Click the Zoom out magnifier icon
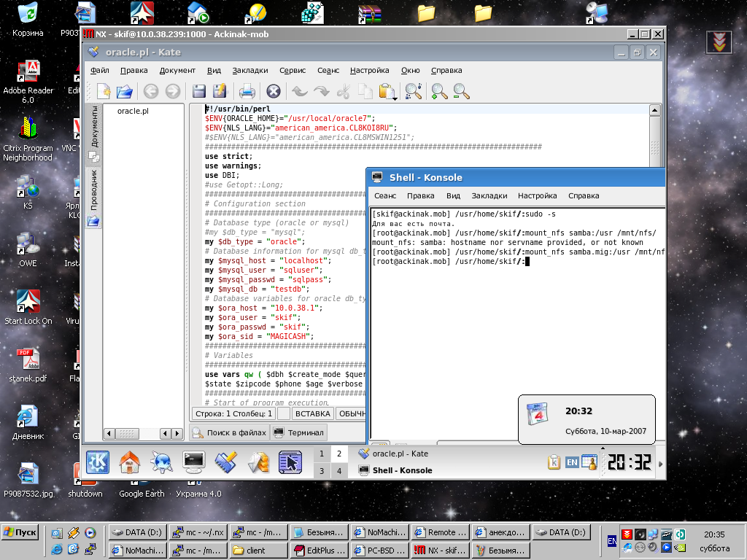Screen dimensions: 747x560 pos(461,91)
